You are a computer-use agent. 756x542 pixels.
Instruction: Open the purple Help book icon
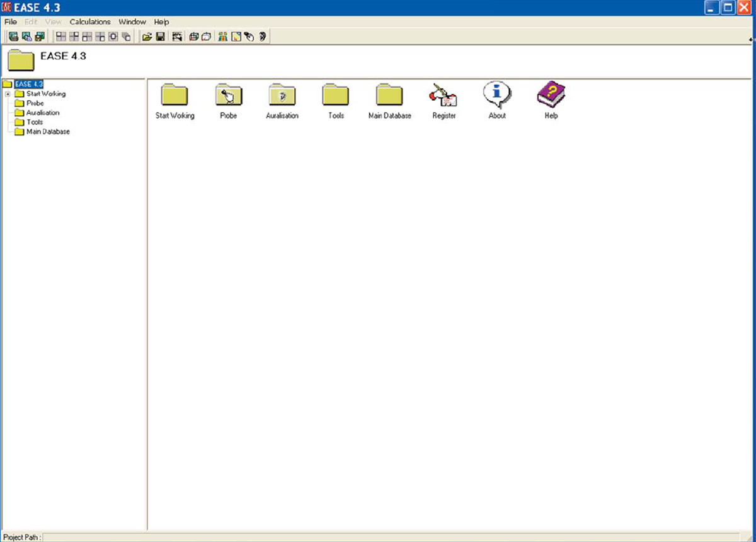coord(551,95)
